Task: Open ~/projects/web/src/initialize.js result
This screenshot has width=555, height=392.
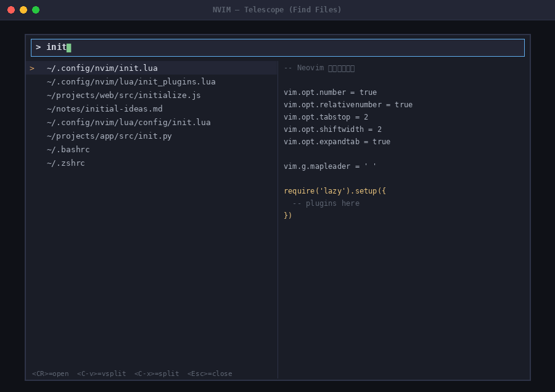Action: [152, 95]
